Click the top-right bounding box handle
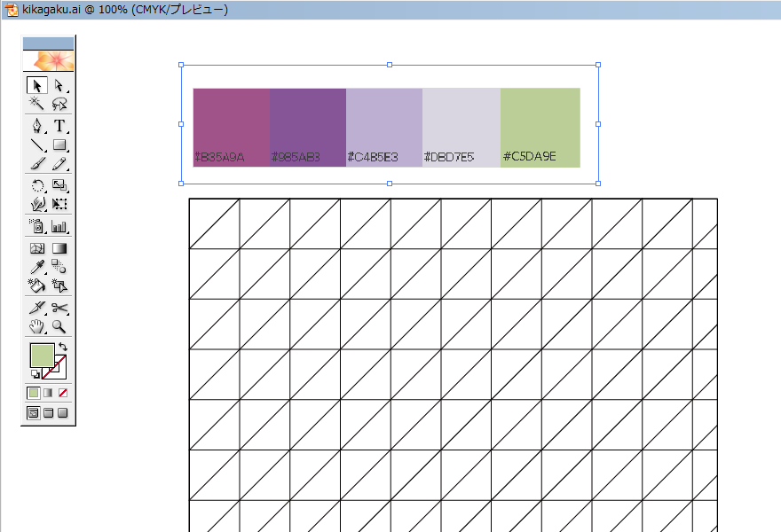Image resolution: width=781 pixels, height=532 pixels. pyautogui.click(x=598, y=65)
